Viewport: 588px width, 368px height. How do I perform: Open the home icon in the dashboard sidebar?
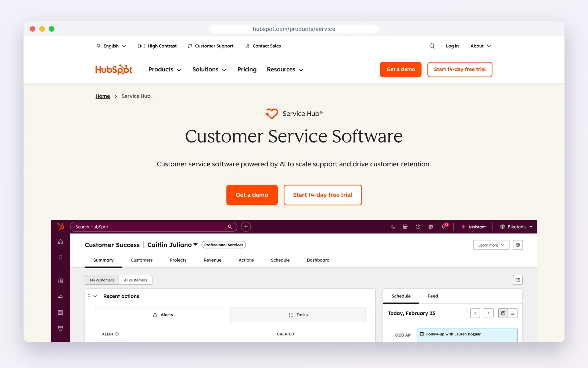(x=60, y=242)
